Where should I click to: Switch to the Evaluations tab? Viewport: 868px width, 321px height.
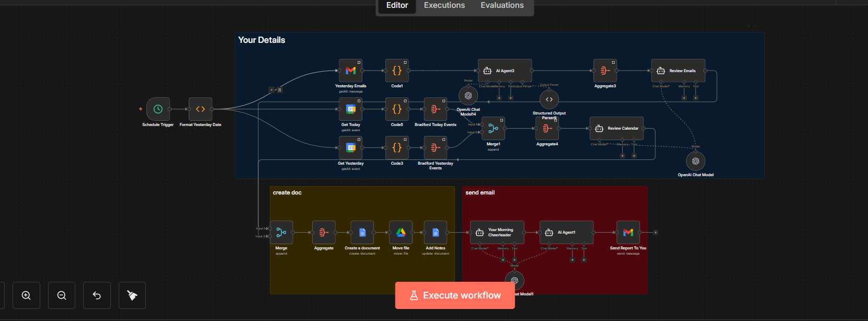pos(502,5)
